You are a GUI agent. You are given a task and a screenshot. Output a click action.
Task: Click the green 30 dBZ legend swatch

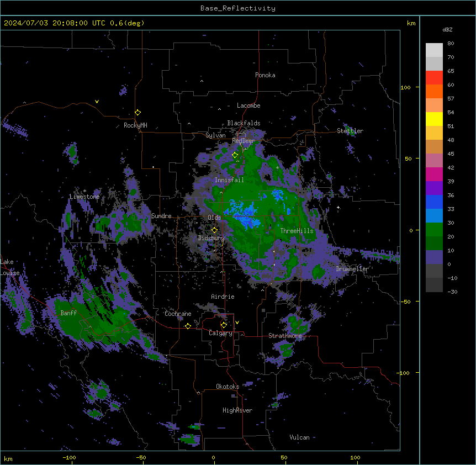434,230
